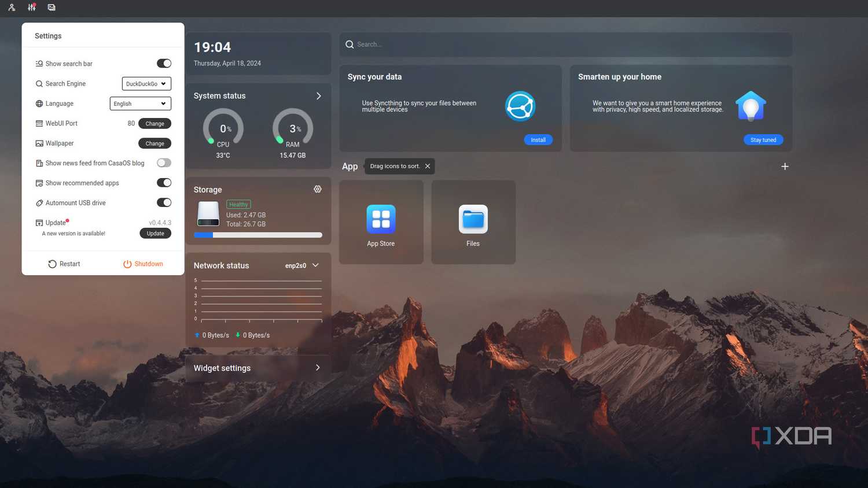868x488 pixels.
Task: Click the Automount USB drive link icon
Action: pos(39,203)
